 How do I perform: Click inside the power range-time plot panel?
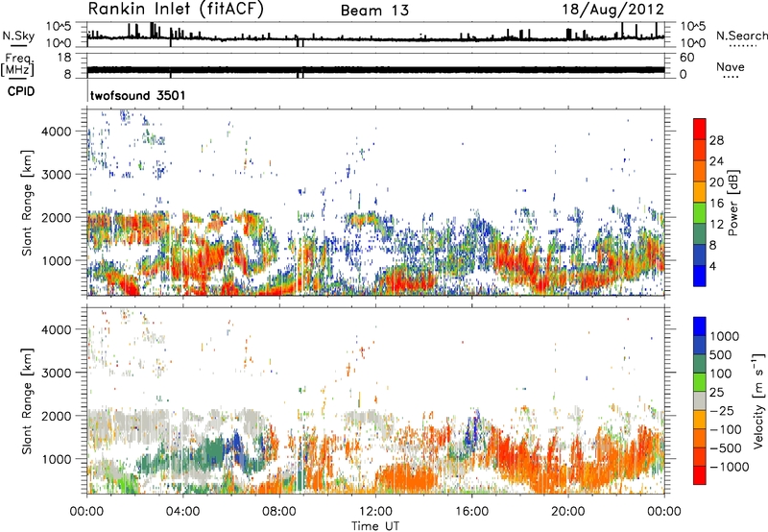point(375,203)
